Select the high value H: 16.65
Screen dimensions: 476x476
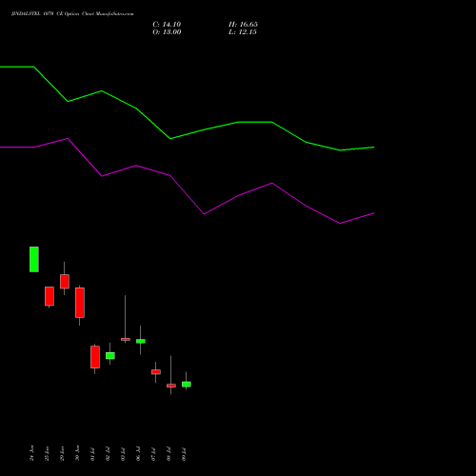tap(243, 25)
